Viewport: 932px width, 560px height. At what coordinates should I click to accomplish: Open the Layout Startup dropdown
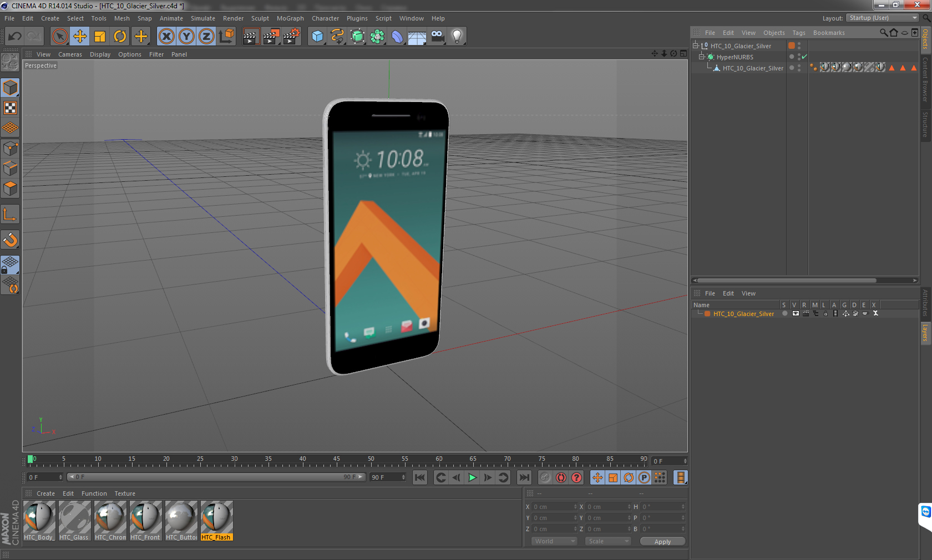[x=883, y=18]
